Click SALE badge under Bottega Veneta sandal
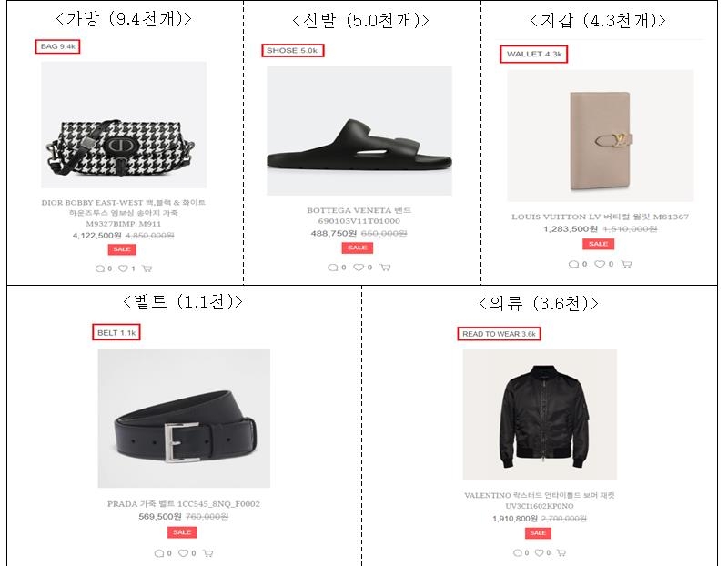Screen dimensions: 728x566 (x=358, y=248)
